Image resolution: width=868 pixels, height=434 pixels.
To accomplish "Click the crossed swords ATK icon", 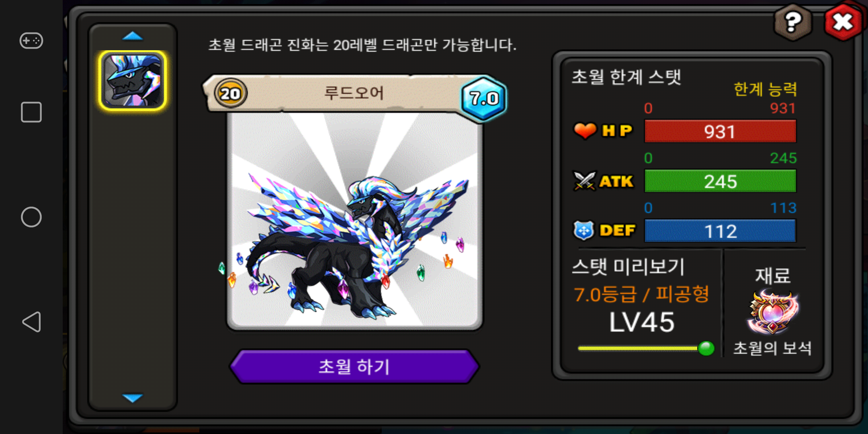I will tap(584, 181).
